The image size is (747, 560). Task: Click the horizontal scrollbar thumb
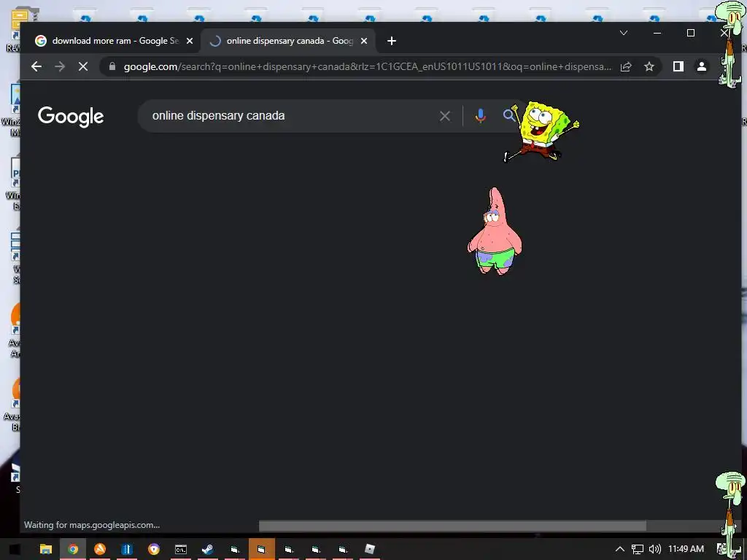[452, 526]
